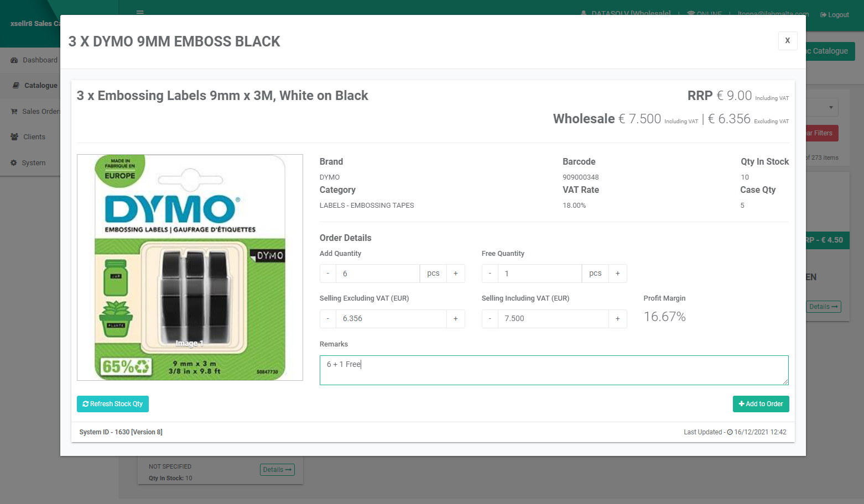Open the pcs unit dropdown beside Free Quantity
The image size is (864, 504).
tap(595, 273)
